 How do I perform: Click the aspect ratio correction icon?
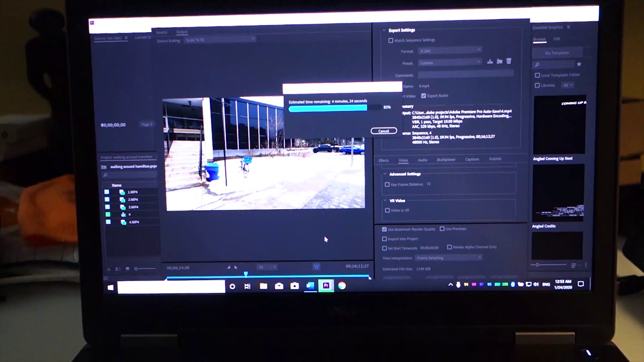pyautogui.click(x=316, y=267)
